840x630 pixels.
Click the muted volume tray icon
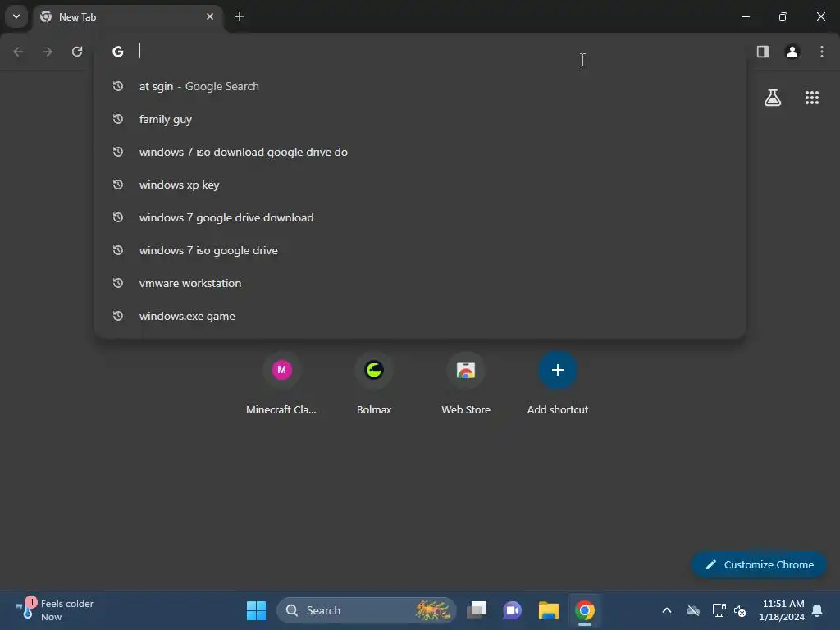(x=741, y=610)
